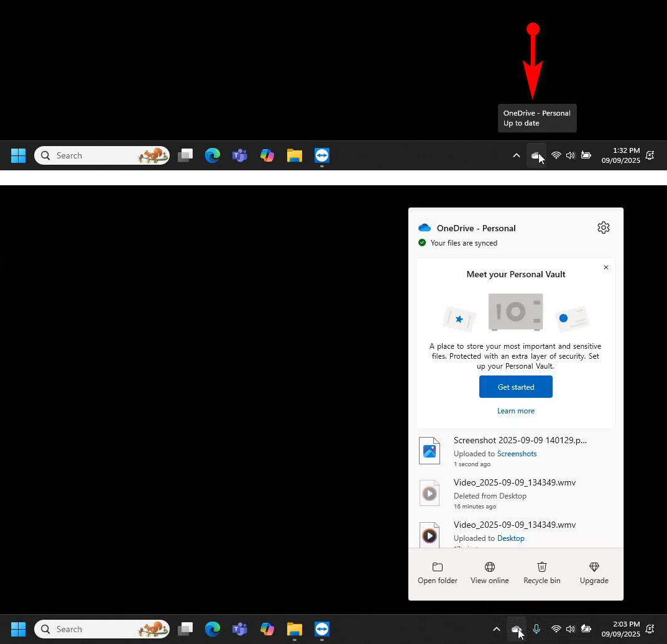Image resolution: width=667 pixels, height=644 pixels.
Task: Click the Personal Vault safe illustration
Action: [x=515, y=312]
